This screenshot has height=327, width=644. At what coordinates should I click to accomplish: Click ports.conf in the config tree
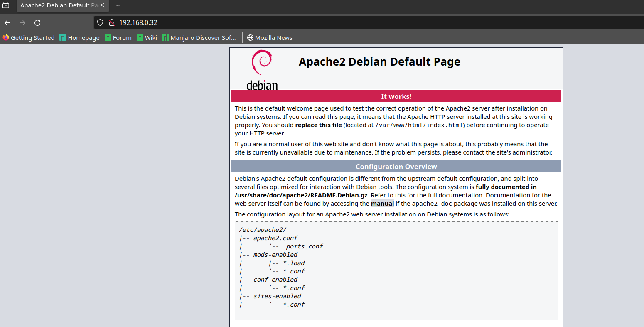[x=305, y=246]
